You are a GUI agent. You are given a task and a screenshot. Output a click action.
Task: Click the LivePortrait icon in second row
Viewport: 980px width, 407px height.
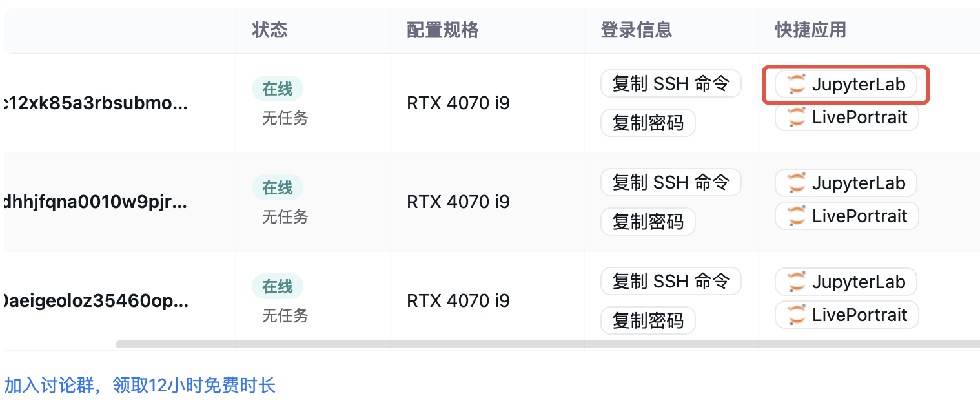797,216
